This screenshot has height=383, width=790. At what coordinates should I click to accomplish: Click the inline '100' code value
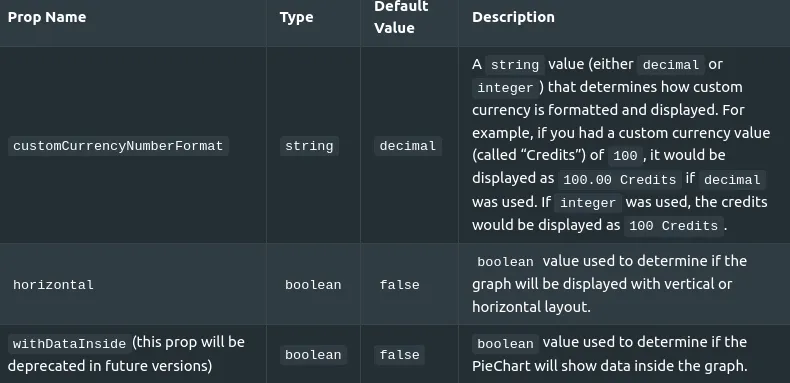[626, 156]
